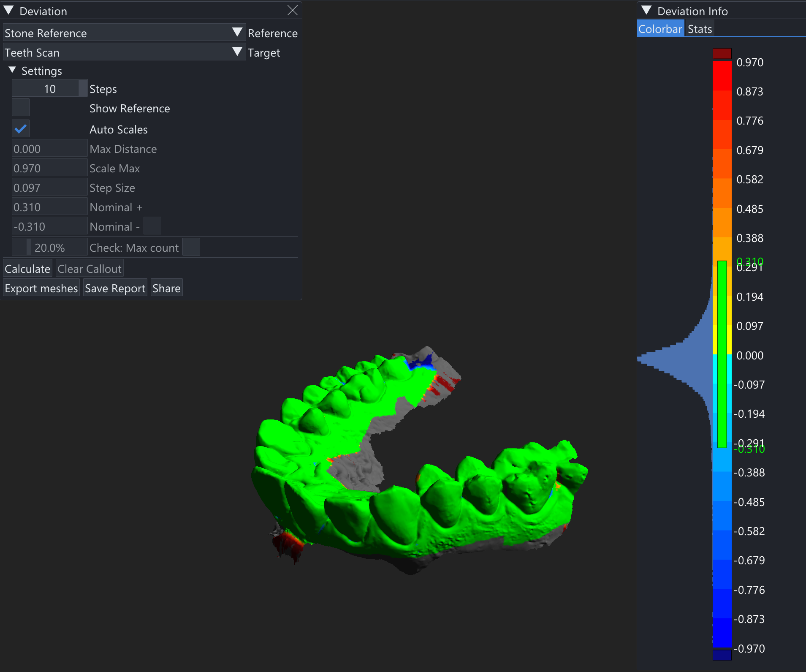806x672 pixels.
Task: Toggle the Check: Max count checkbox
Action: pos(191,247)
